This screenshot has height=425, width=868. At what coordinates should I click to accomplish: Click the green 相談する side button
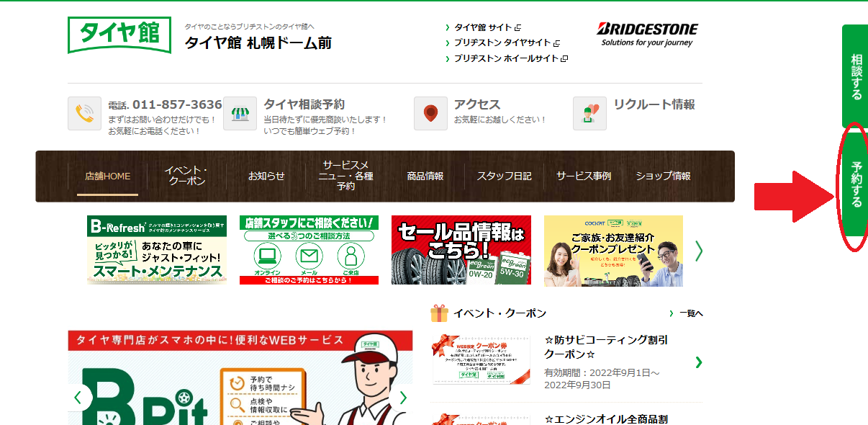click(x=855, y=76)
